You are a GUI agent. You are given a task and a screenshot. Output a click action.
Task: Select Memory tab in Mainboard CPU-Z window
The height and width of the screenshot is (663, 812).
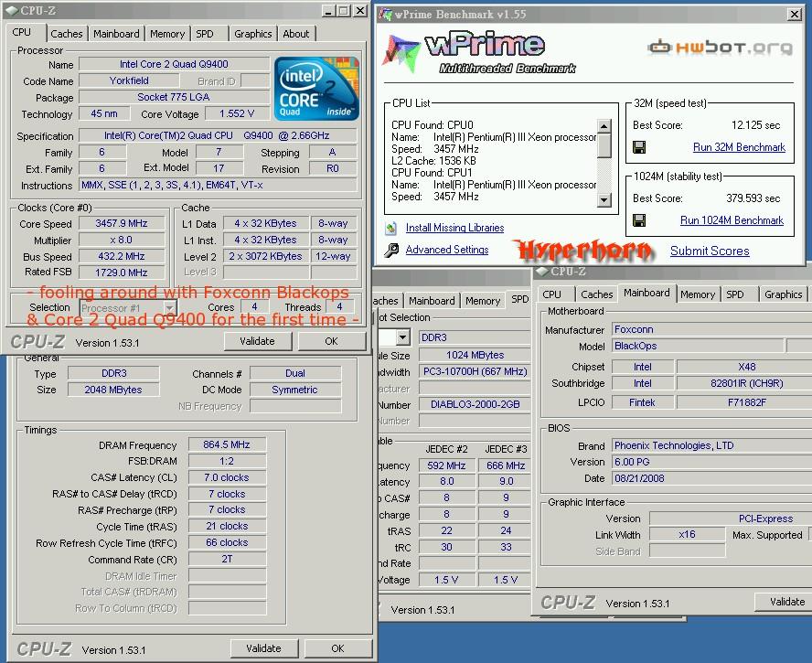698,294
